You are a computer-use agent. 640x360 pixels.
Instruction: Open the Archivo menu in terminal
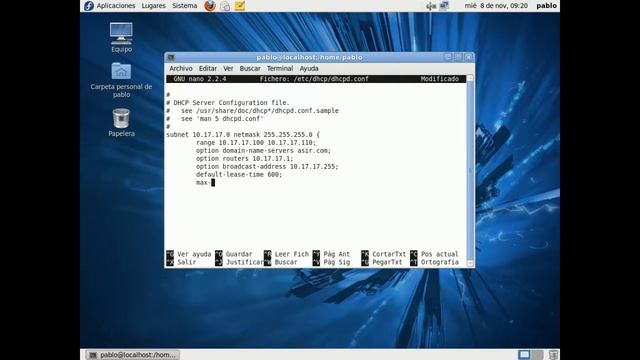(181, 69)
